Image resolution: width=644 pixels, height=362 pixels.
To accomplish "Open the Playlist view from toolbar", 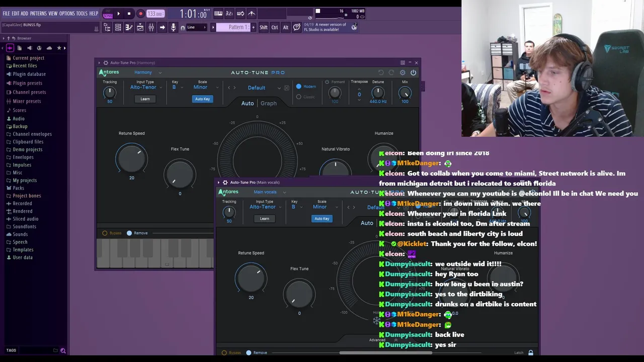I will tap(140, 27).
